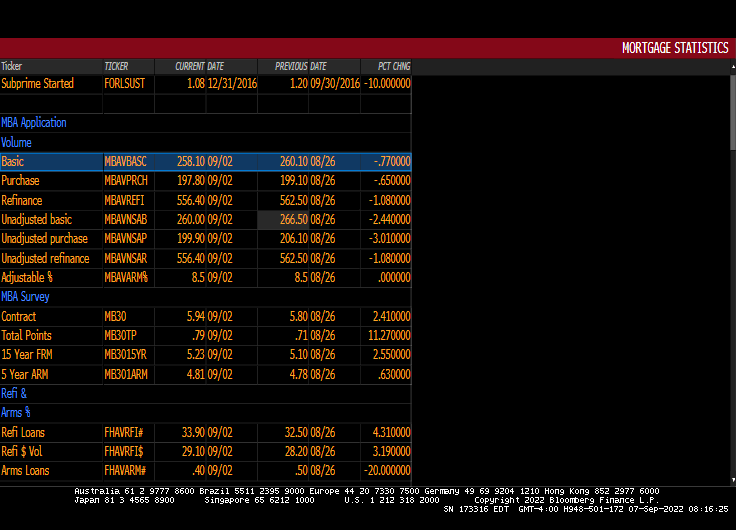736x530 pixels.
Task: Select the Adjustable % row label
Action: tap(27, 277)
